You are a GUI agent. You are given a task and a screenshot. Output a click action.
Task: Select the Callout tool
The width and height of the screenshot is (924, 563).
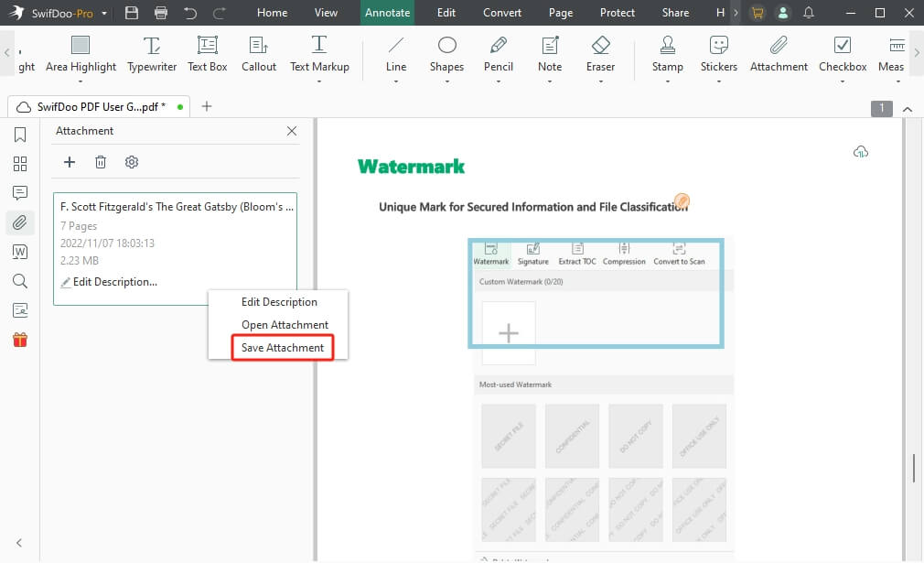point(259,54)
